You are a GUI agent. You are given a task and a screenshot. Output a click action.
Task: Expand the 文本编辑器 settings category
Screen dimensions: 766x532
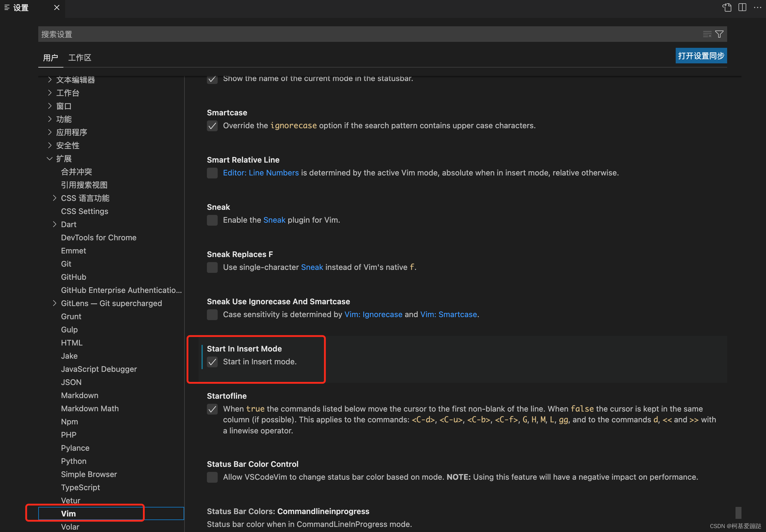coord(50,80)
